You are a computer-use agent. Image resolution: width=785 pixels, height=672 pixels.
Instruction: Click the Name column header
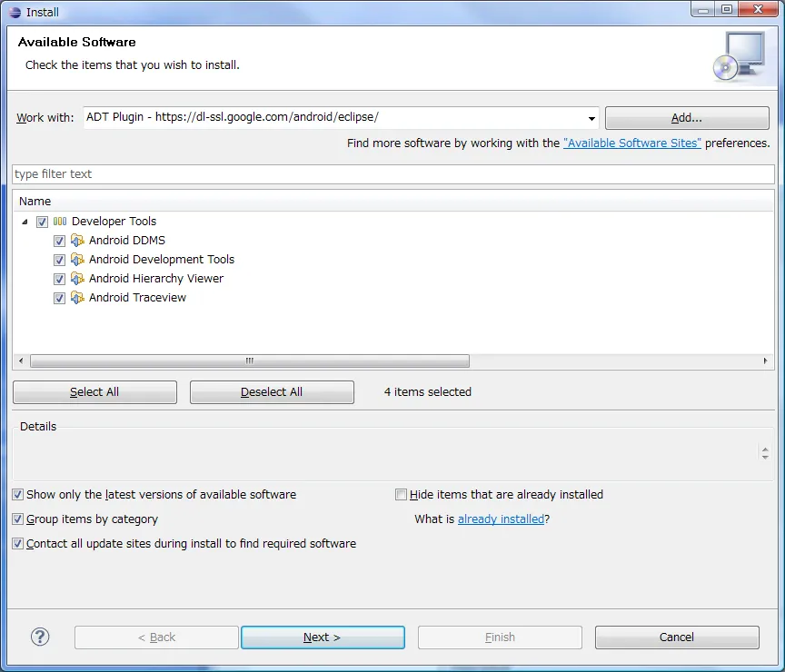click(x=393, y=202)
